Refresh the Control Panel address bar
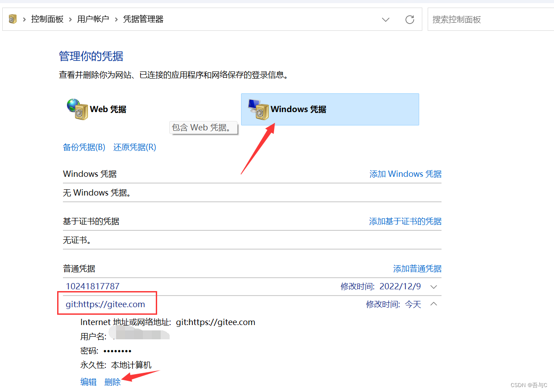This screenshot has width=554, height=392. (x=409, y=20)
